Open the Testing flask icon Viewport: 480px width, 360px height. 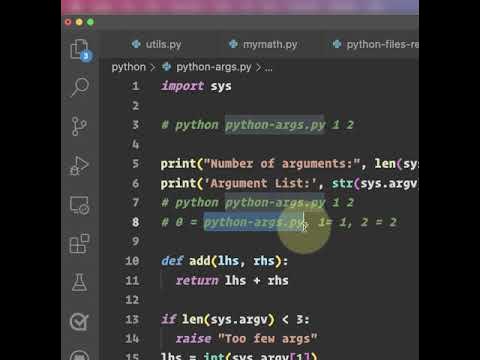79,283
